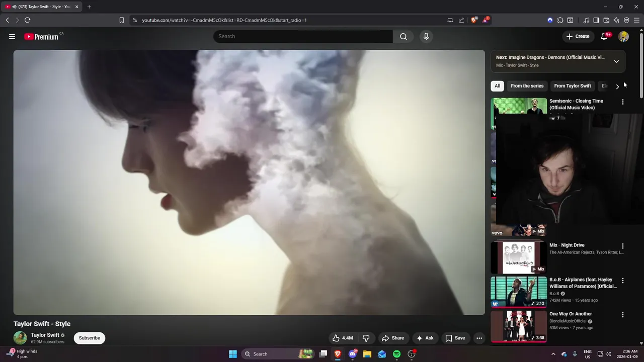
Task: Like the Taylor Swift video
Action: (343, 338)
